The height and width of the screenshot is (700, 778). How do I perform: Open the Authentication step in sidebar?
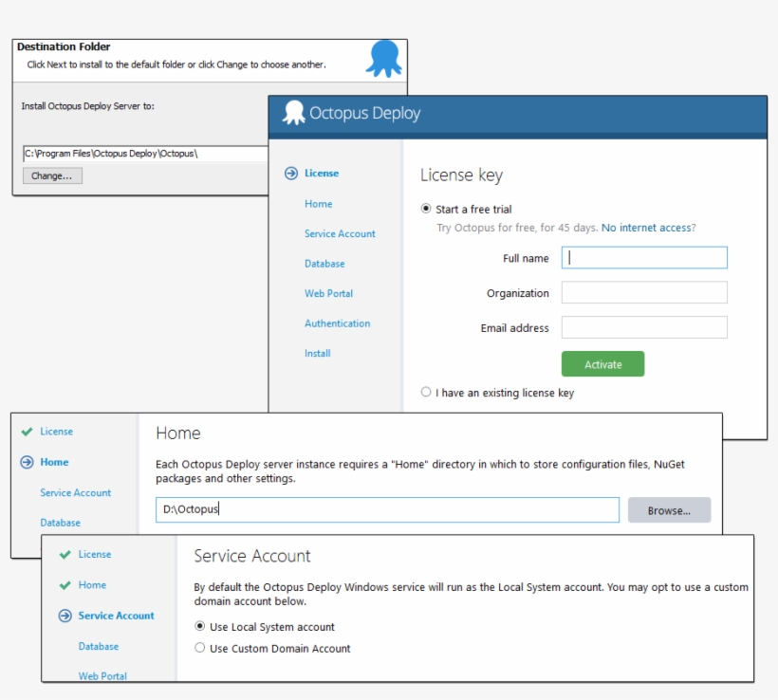point(337,323)
